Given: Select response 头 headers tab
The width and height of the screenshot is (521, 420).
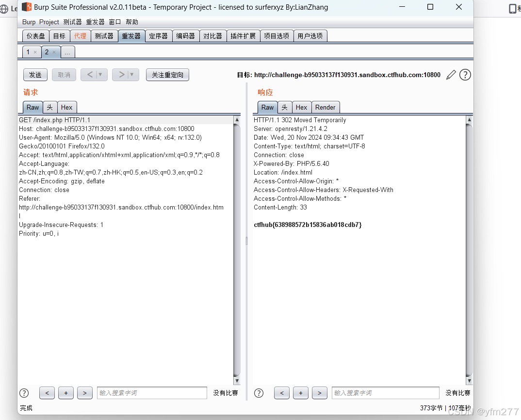Looking at the screenshot, I should [285, 107].
